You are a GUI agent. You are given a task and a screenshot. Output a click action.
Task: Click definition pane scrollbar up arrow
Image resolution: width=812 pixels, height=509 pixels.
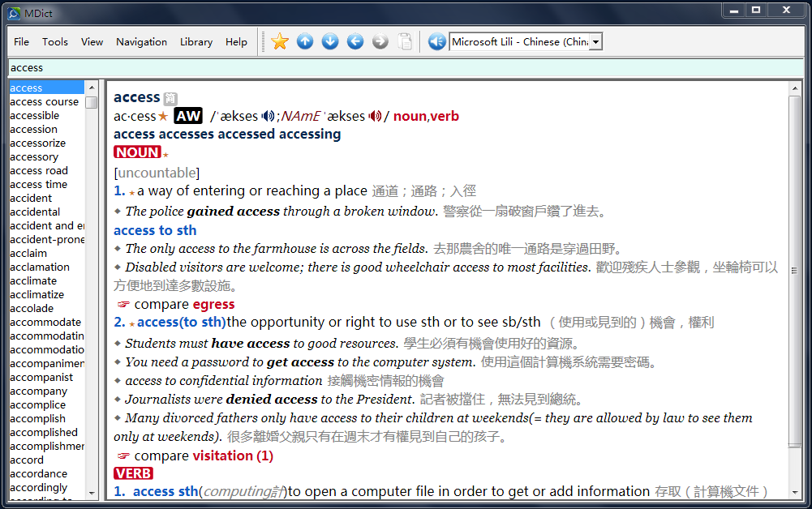point(795,88)
